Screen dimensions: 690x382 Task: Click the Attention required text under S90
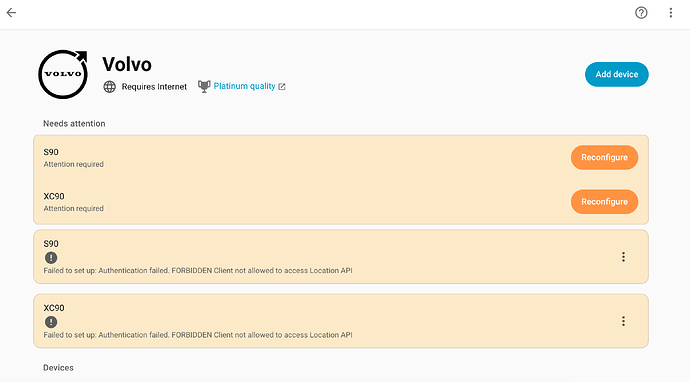73,164
